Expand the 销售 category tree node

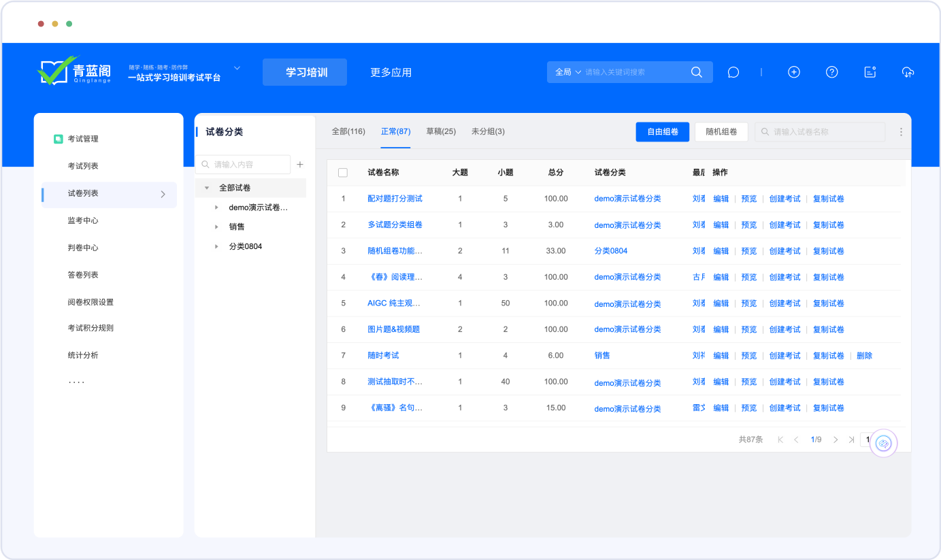(x=216, y=227)
